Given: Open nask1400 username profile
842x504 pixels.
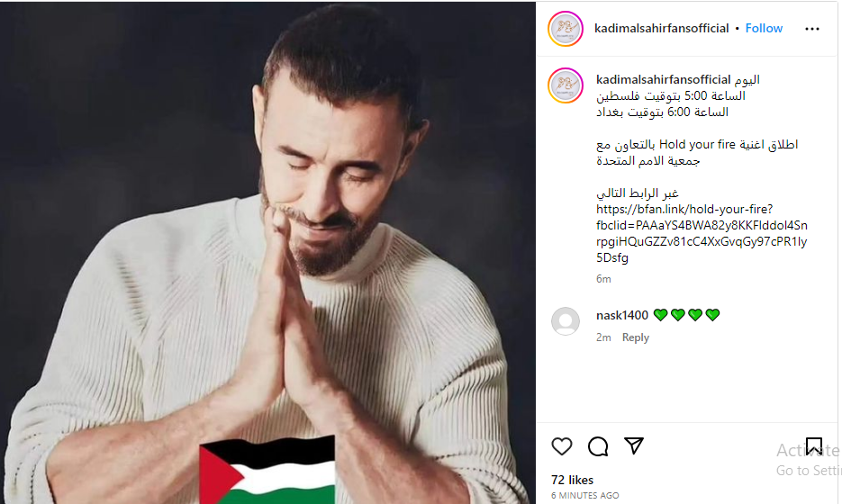Looking at the screenshot, I should [x=622, y=315].
